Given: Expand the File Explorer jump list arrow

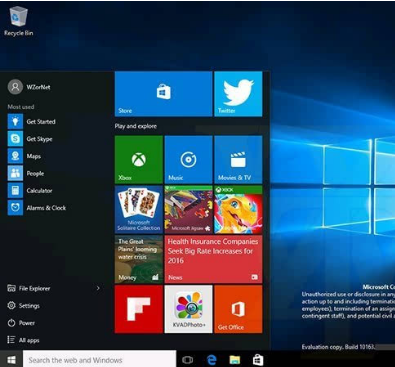Looking at the screenshot, I should tap(98, 288).
